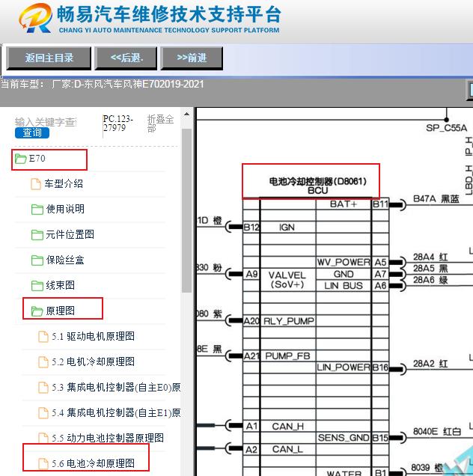Click the 原理图 open-folder icon
This screenshot has height=476, width=473.
point(37,311)
